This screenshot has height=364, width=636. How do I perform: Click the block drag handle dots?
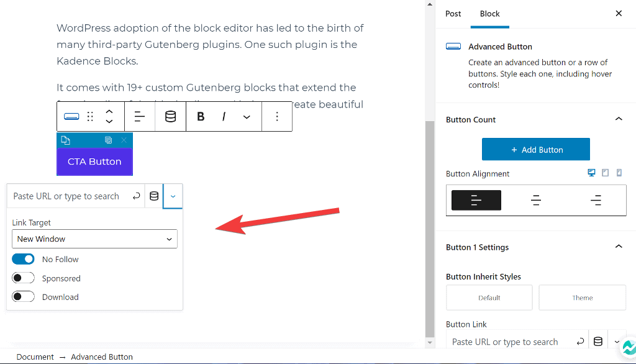point(90,117)
